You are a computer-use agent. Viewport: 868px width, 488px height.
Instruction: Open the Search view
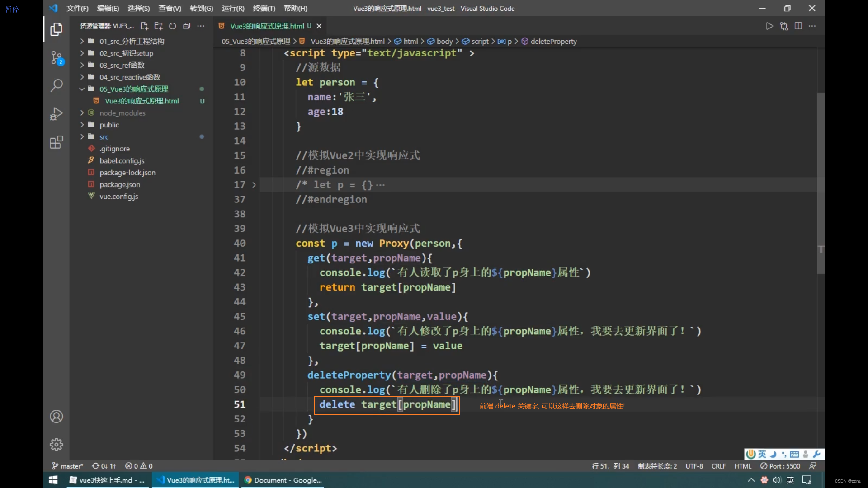coord(56,85)
